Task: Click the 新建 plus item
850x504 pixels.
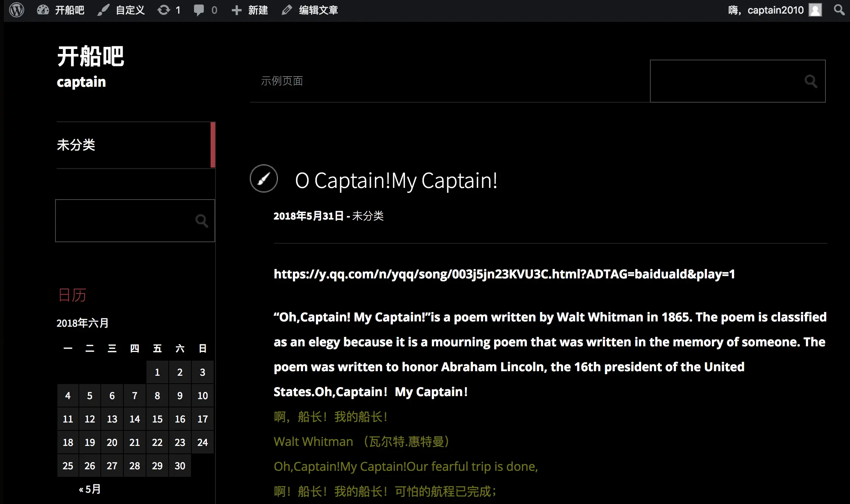Action: point(250,10)
